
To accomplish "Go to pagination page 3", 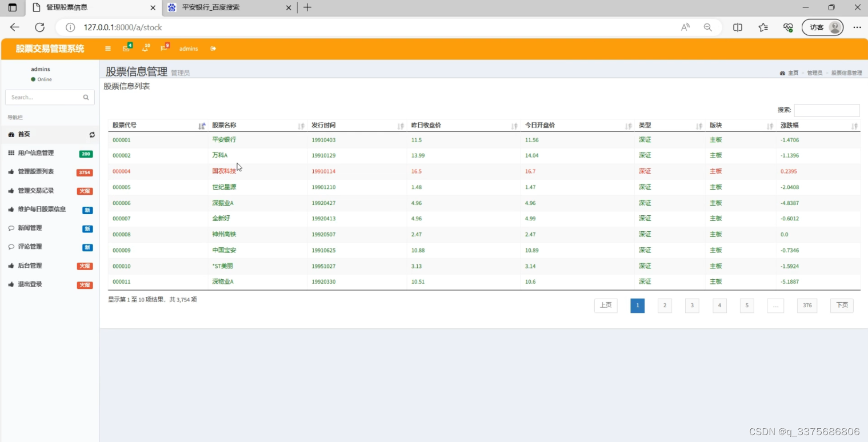I will [692, 306].
